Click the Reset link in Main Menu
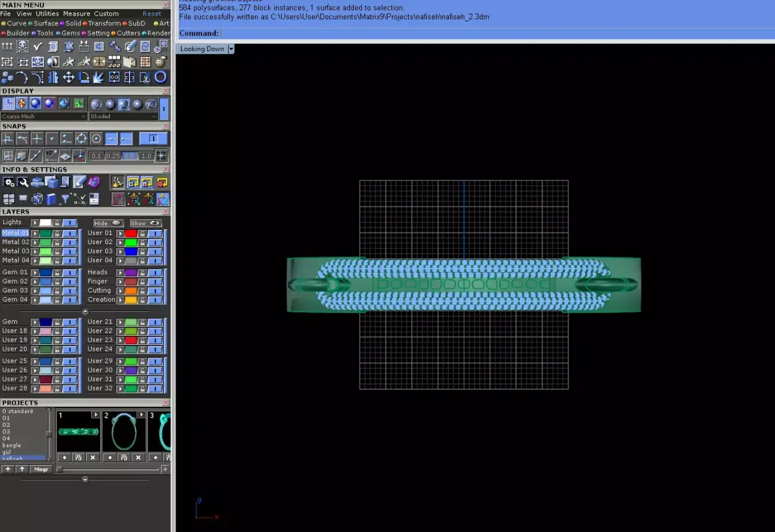 (x=152, y=14)
